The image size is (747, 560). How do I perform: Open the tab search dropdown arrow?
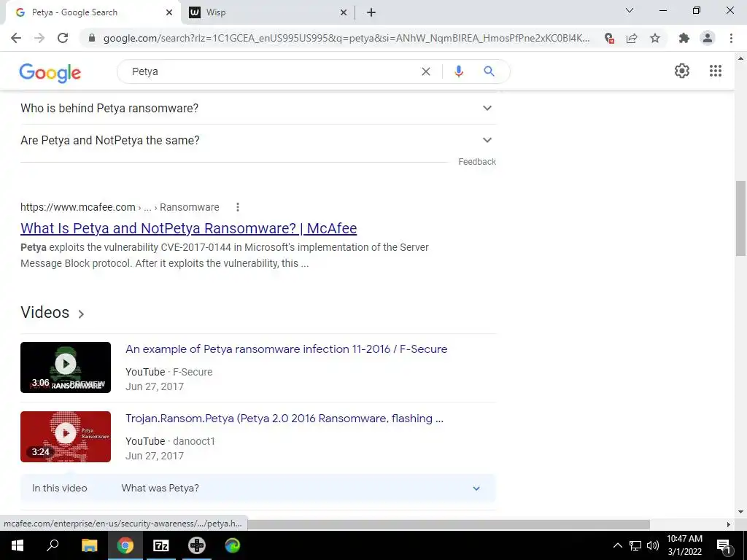[630, 10]
